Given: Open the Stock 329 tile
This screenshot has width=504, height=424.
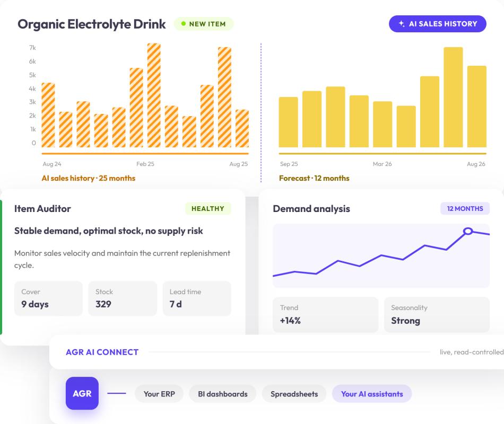Looking at the screenshot, I should pos(123,298).
